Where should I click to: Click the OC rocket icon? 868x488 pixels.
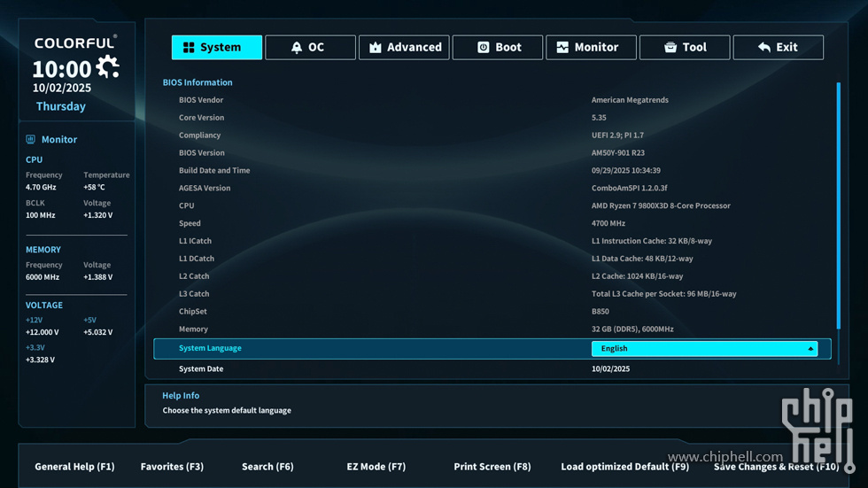(x=297, y=48)
